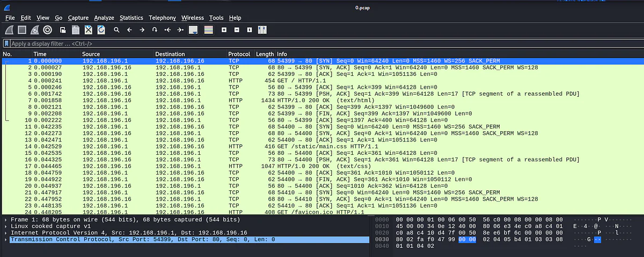Select packet 9 FIN, ACK row
This screenshot has width=644, height=257.
[322, 113]
